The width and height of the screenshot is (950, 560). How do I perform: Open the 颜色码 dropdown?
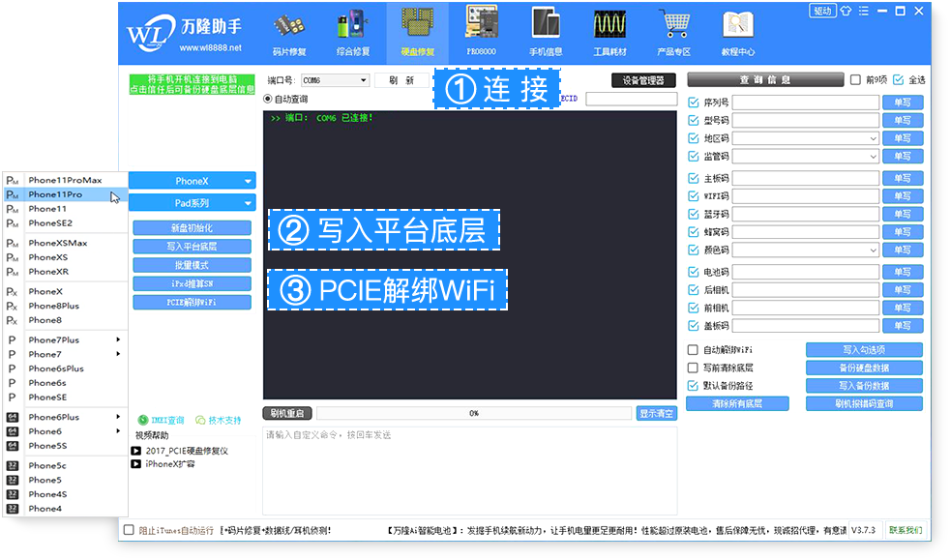(806, 251)
